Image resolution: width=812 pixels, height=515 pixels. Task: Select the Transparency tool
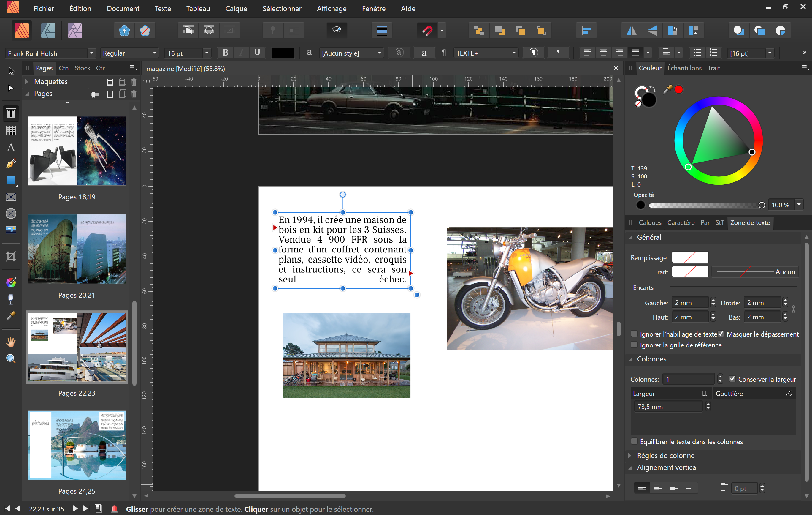(11, 299)
